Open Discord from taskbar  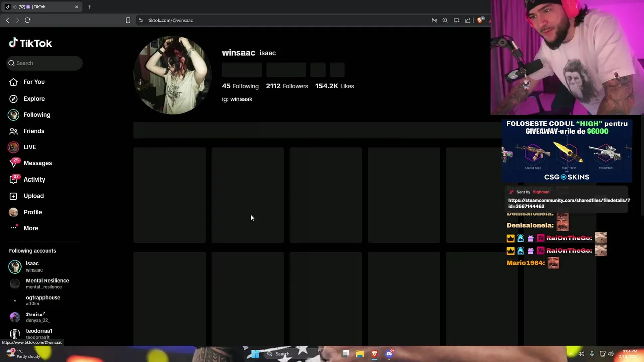[389, 354]
